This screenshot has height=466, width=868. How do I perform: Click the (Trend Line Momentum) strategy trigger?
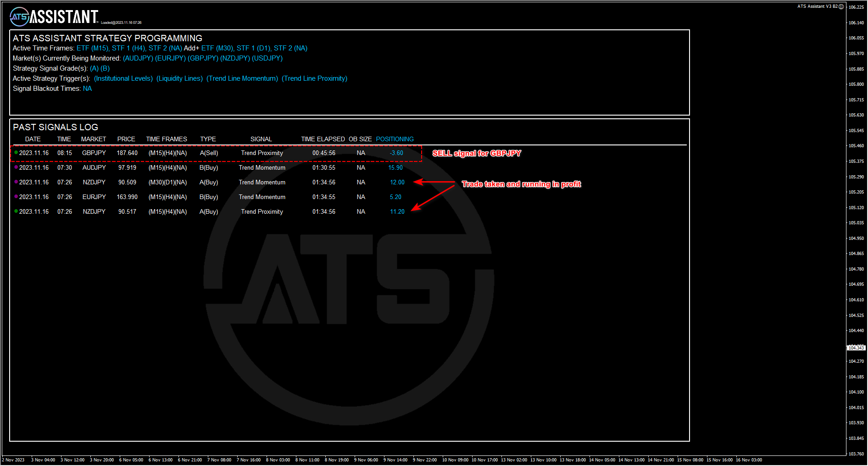(x=242, y=78)
